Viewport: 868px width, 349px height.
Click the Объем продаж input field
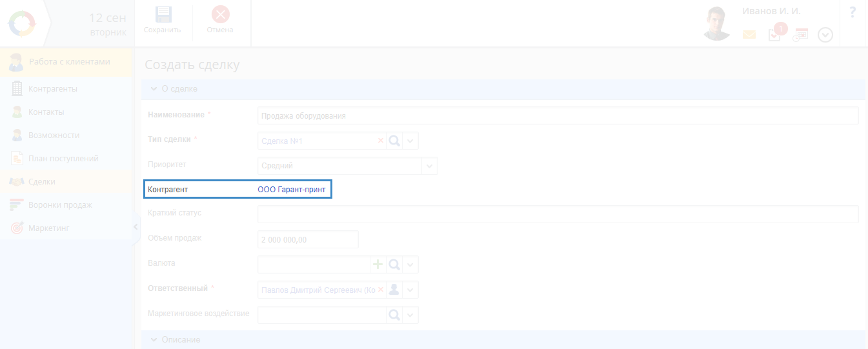tap(307, 239)
